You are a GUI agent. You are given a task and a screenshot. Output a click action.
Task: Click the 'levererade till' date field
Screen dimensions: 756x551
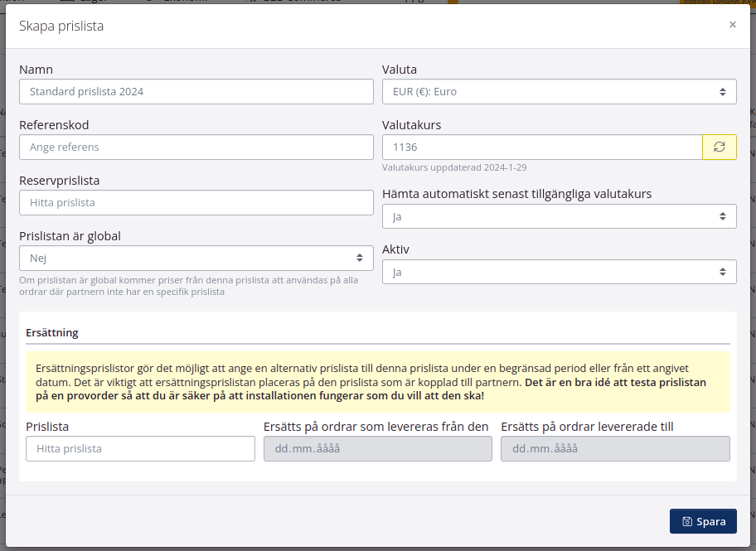614,448
